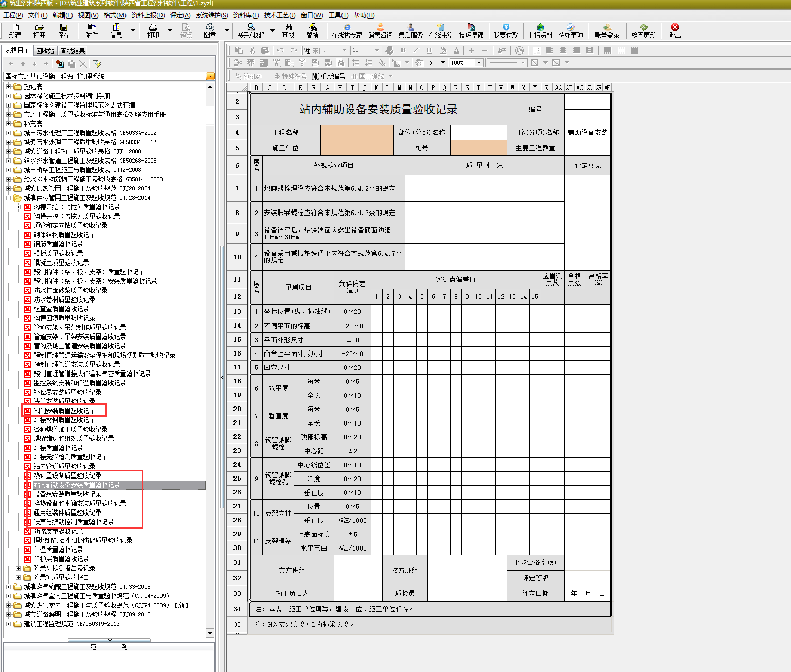Click the Σ sum icon
The height and width of the screenshot is (672, 791).
click(x=432, y=63)
